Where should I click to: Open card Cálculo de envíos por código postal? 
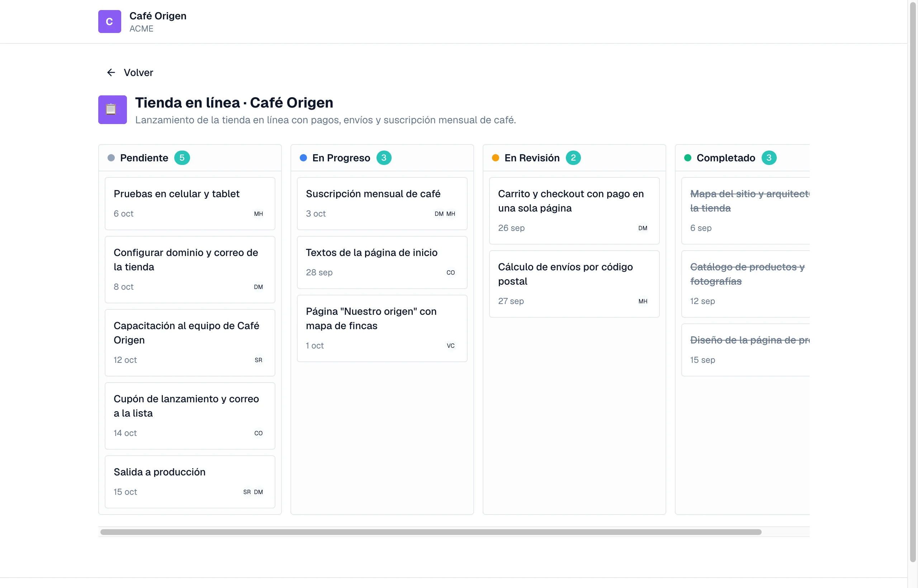[574, 284]
